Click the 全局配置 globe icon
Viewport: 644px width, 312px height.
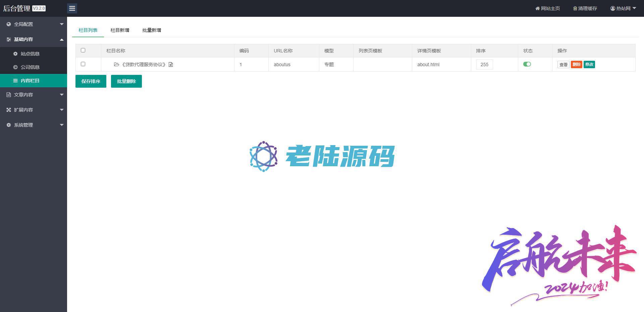[x=9, y=24]
